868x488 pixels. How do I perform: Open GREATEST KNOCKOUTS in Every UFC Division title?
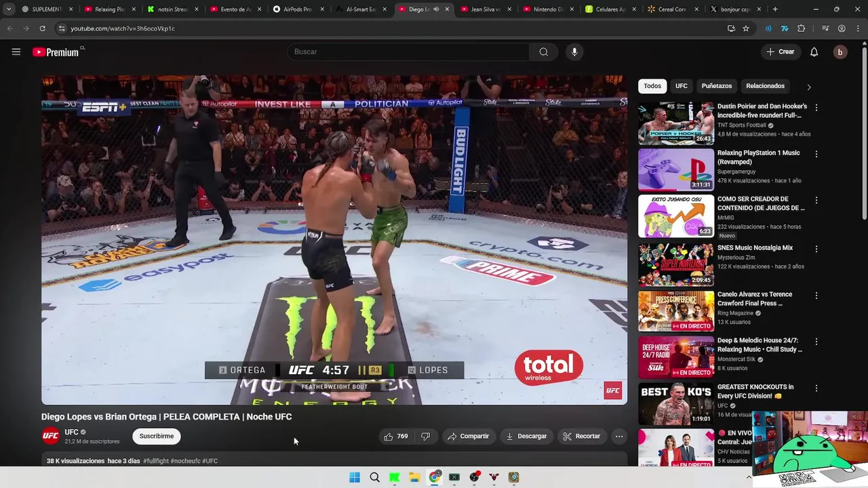[755, 391]
